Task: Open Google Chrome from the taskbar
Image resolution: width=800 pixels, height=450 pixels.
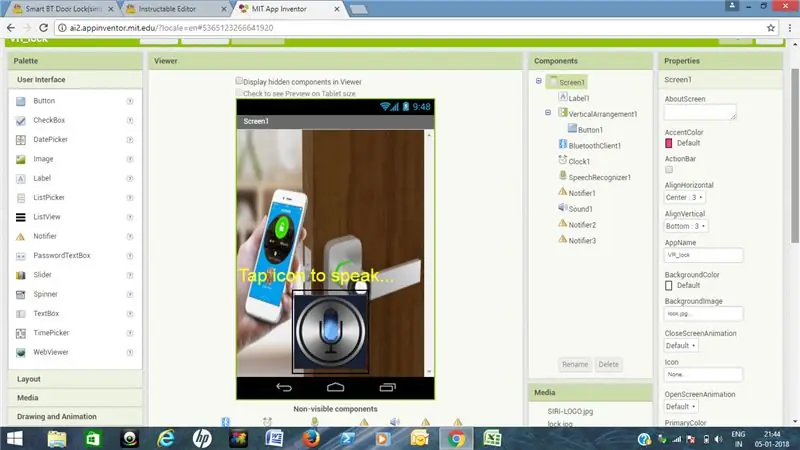Action: pos(456,439)
